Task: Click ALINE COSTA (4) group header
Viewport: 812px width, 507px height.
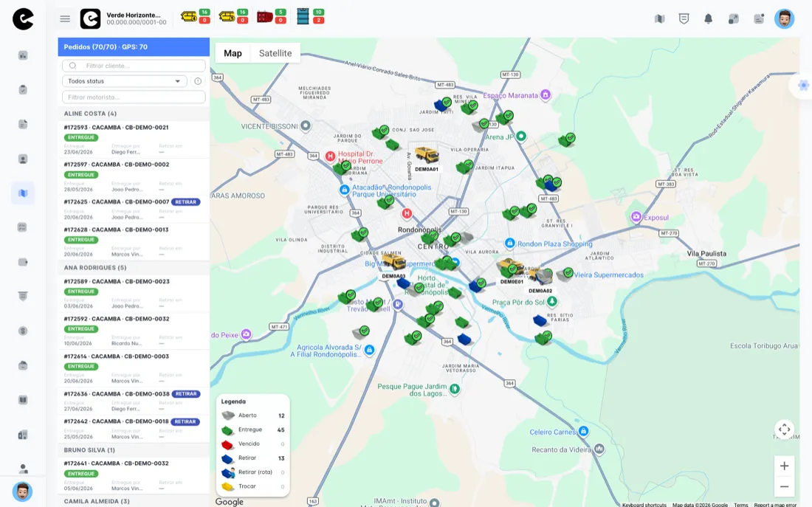Action: click(x=134, y=114)
